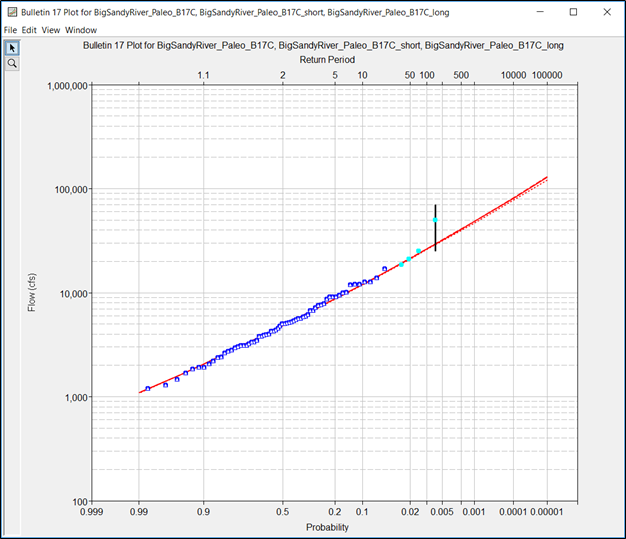This screenshot has height=539, width=626.
Task: Open the View menu
Action: click(51, 30)
